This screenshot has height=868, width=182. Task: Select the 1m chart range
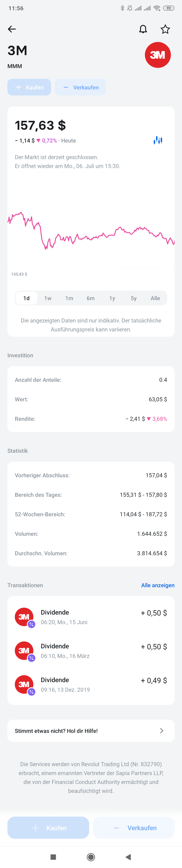69,298
